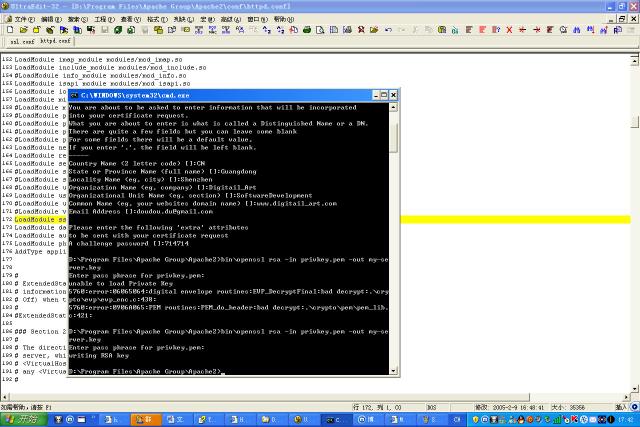Open the 列块(L) Column menu
The height and width of the screenshot is (427, 640).
point(184,19)
